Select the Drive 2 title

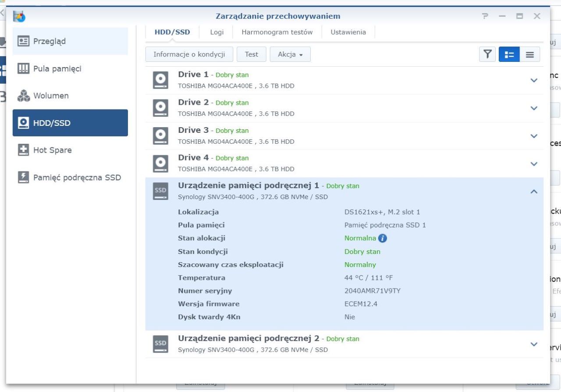pos(193,102)
